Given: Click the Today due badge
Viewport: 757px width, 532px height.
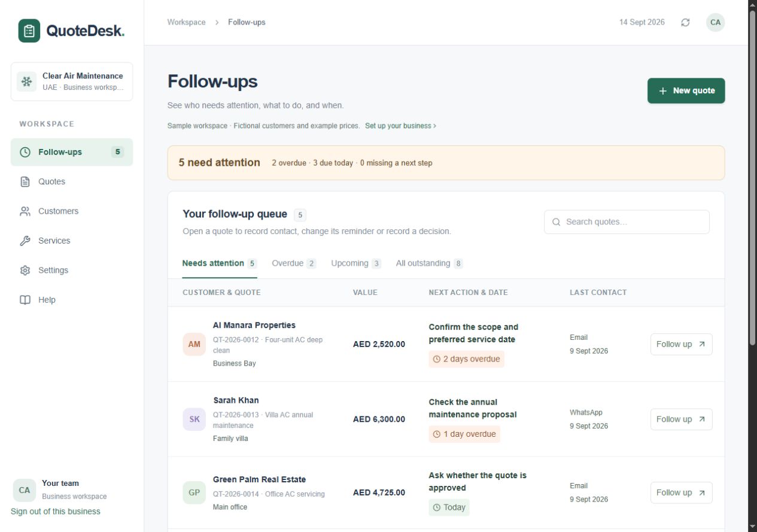Looking at the screenshot, I should point(449,507).
